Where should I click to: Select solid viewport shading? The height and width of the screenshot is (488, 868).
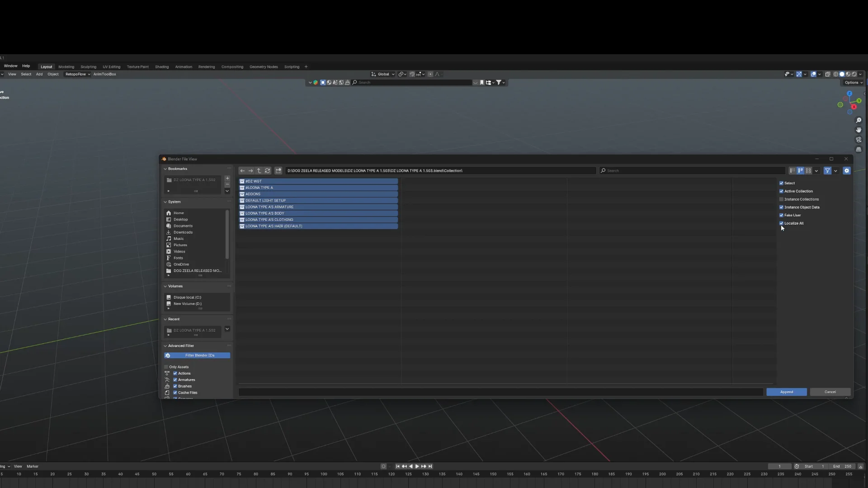click(x=842, y=74)
